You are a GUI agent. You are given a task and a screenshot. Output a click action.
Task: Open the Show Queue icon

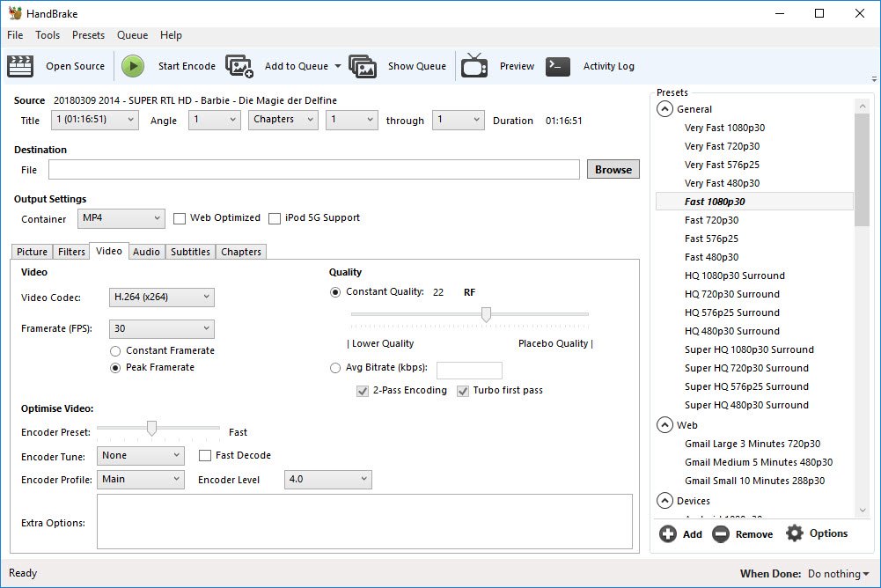[363, 66]
